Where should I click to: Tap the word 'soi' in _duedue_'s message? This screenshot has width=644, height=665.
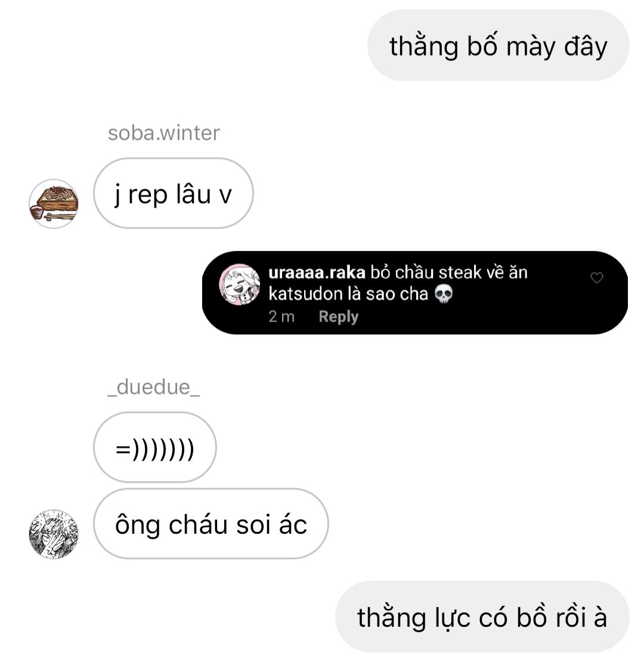coord(253,525)
